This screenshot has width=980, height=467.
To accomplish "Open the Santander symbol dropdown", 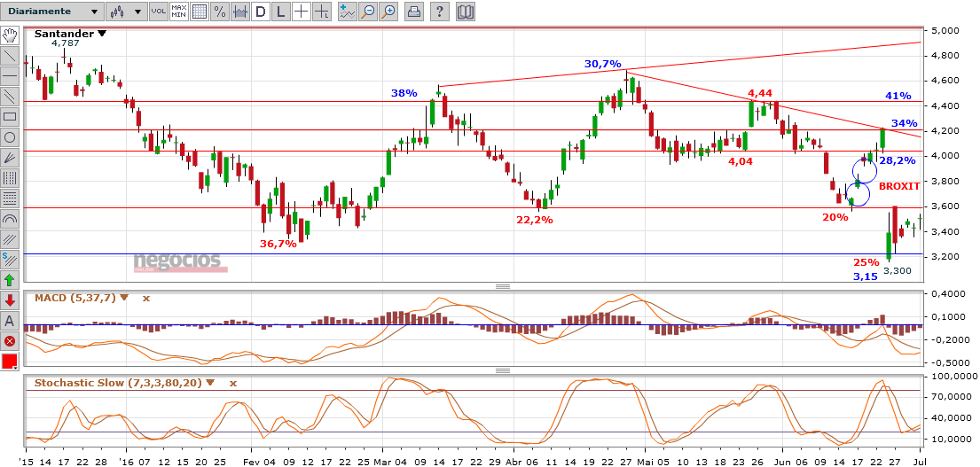I will pyautogui.click(x=102, y=35).
